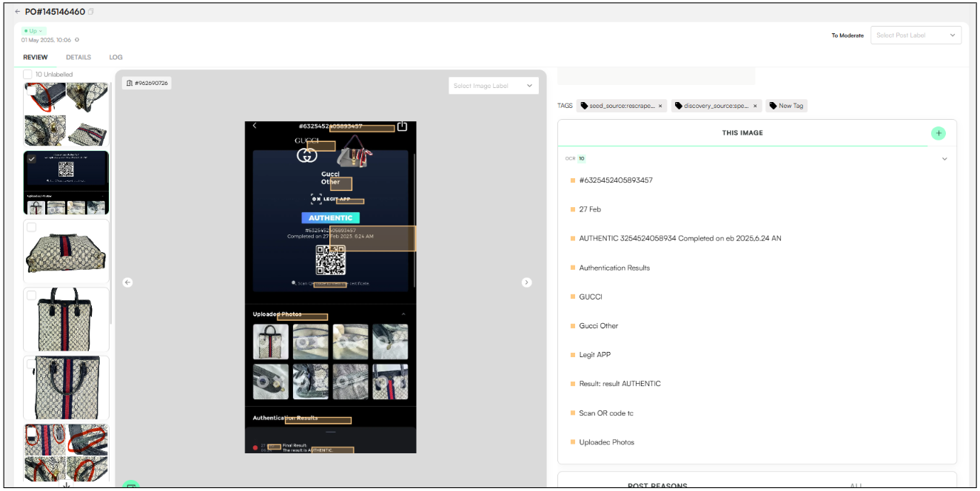
Task: Select the OCR row Scan OR code tc
Action: coord(606,413)
